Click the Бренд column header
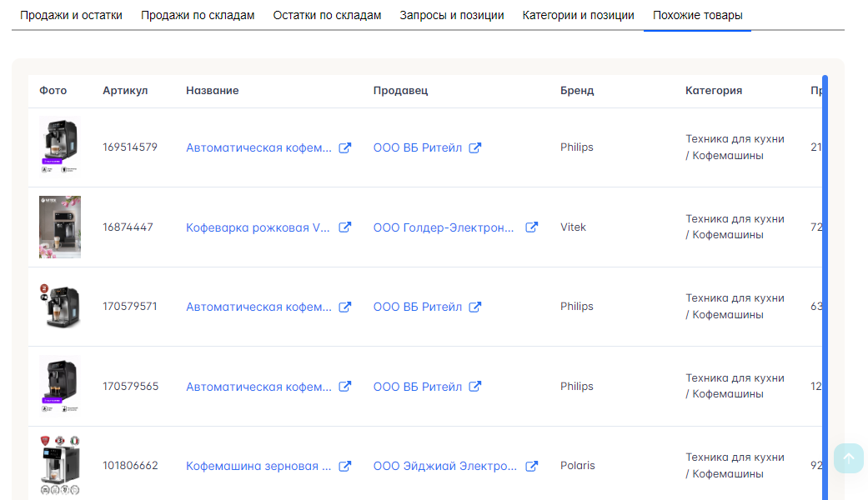Screen dimensions: 868x500 click(x=577, y=91)
